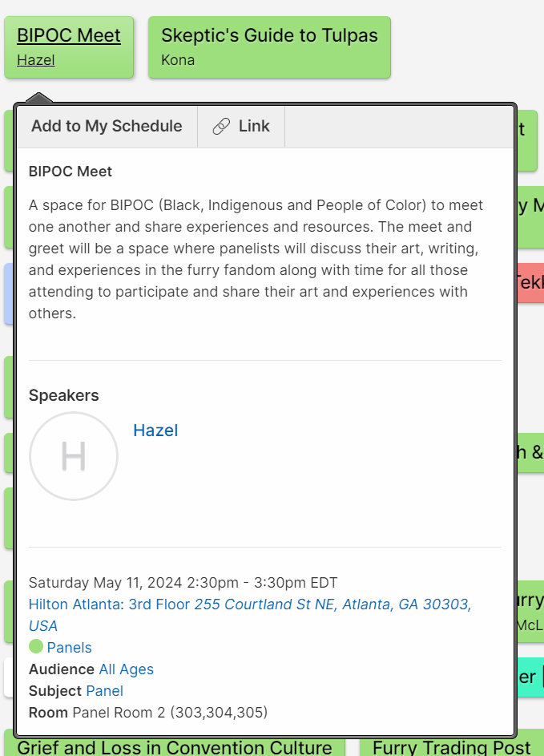Screen dimensions: 544x756
Task: Click the red session card behind popup
Action: (530, 283)
